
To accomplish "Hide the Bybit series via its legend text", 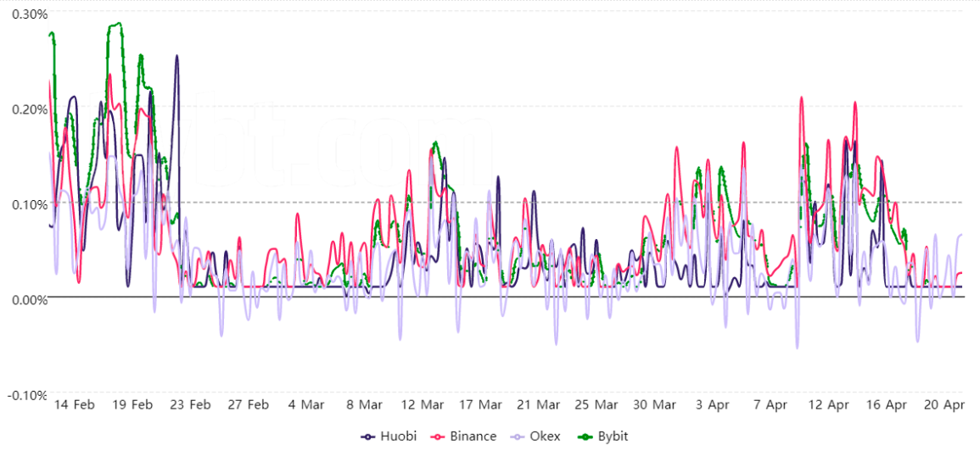I will pyautogui.click(x=611, y=436).
